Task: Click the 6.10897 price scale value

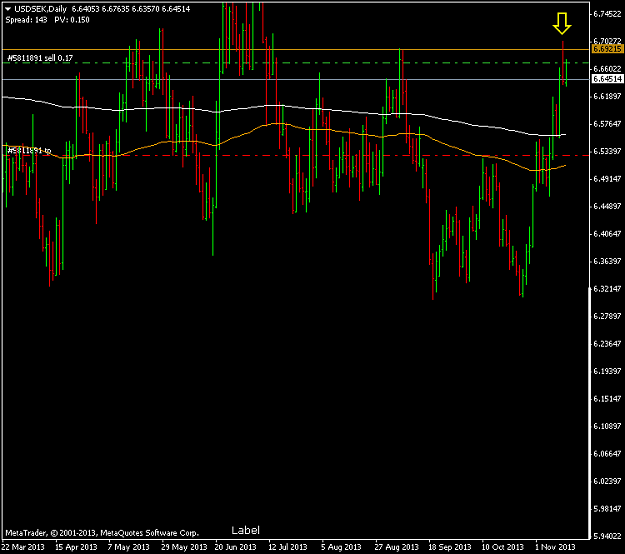Action: click(x=607, y=426)
